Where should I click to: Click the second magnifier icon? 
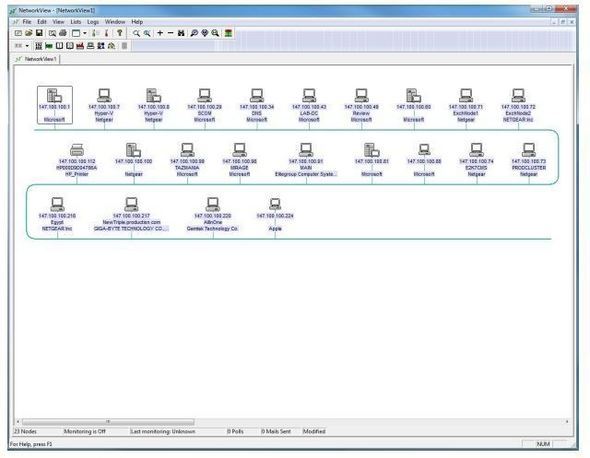pyautogui.click(x=147, y=33)
